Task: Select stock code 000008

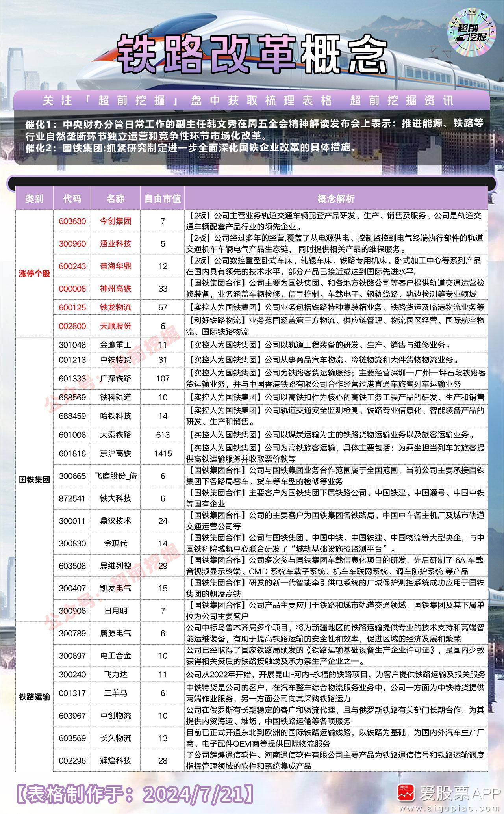Action: coord(72,289)
